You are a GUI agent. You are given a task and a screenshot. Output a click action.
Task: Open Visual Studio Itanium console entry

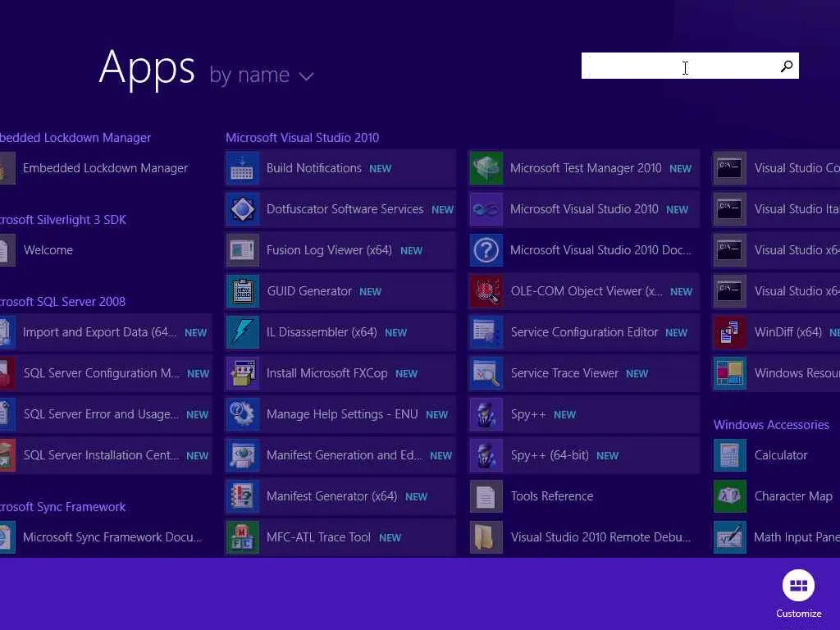[x=776, y=209]
